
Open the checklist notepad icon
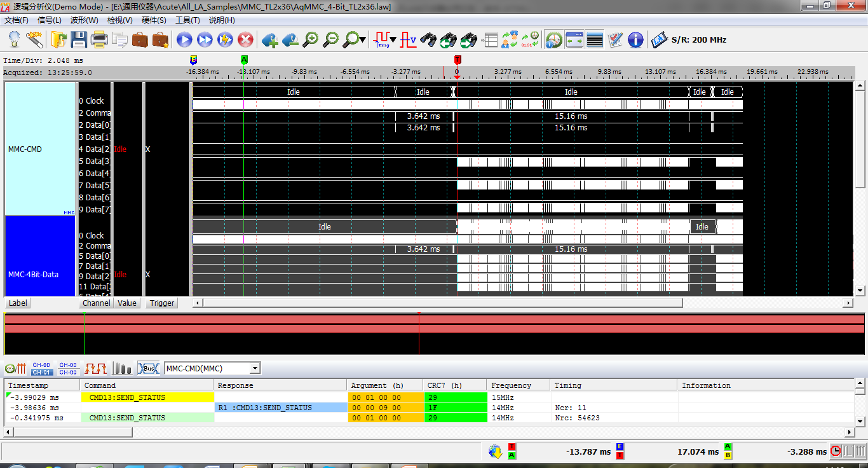[615, 40]
